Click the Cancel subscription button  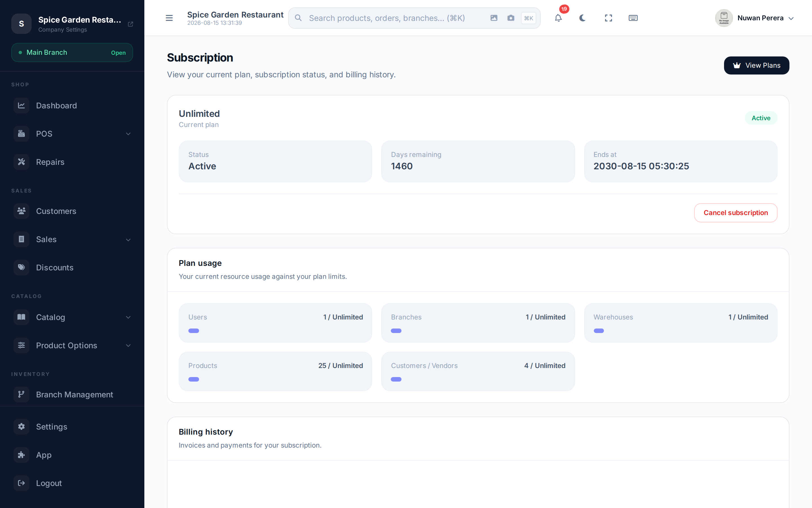tap(736, 213)
